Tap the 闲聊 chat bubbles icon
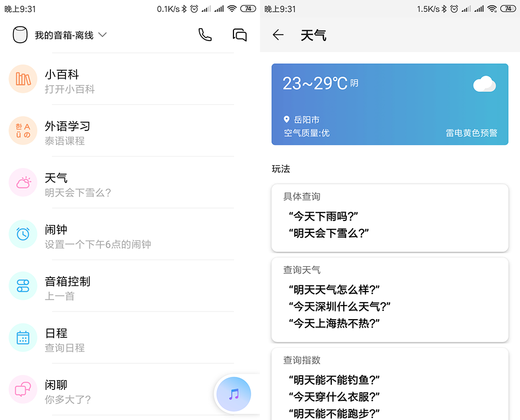The image size is (520, 420). (x=23, y=389)
